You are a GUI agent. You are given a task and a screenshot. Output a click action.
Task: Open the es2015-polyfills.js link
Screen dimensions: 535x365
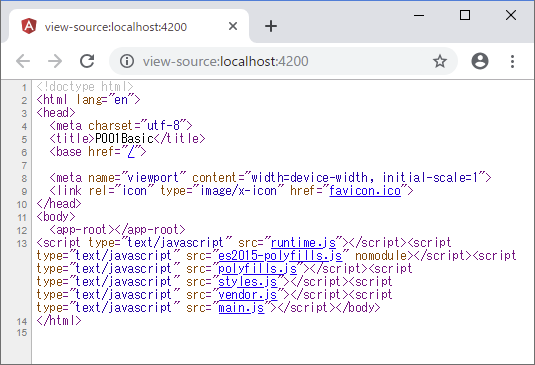(280, 256)
